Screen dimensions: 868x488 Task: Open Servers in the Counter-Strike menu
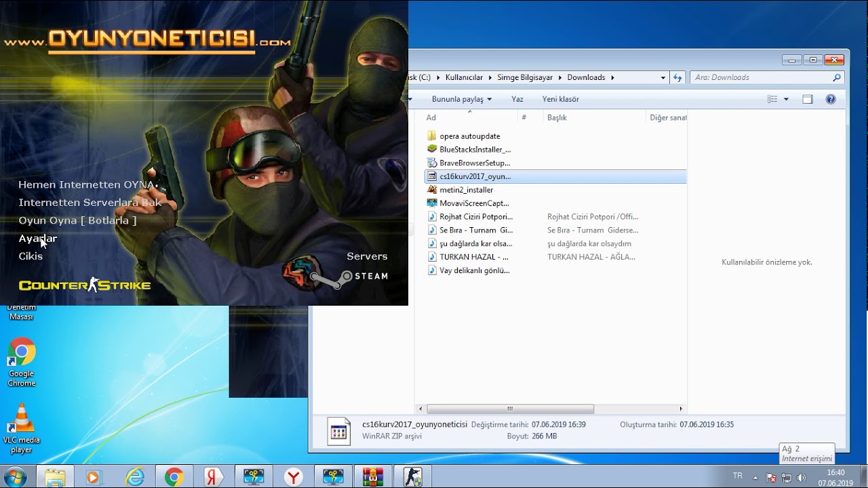[367, 256]
